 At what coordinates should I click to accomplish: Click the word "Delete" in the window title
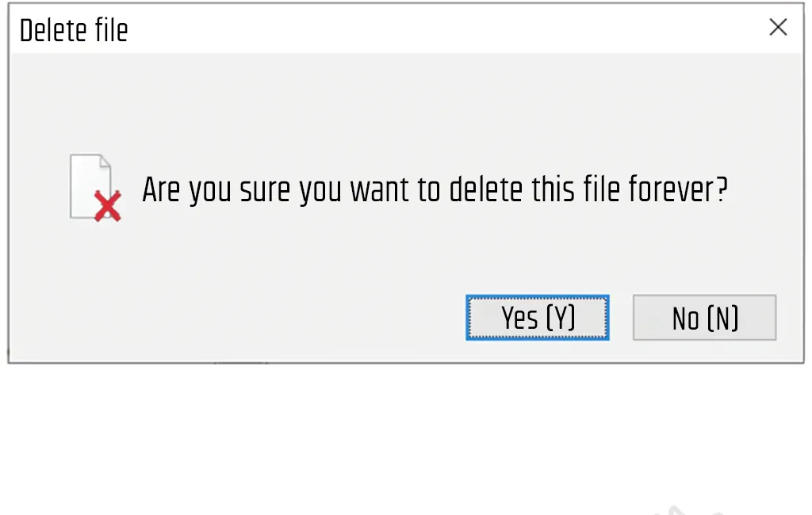53,31
